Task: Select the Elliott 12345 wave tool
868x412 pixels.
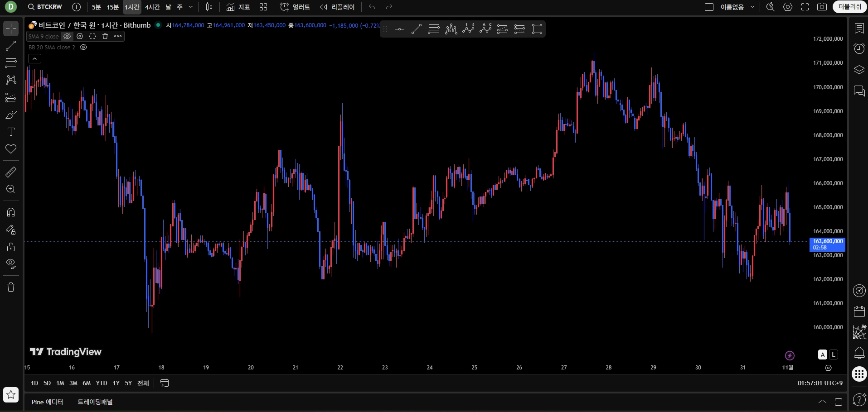Action: pos(468,29)
